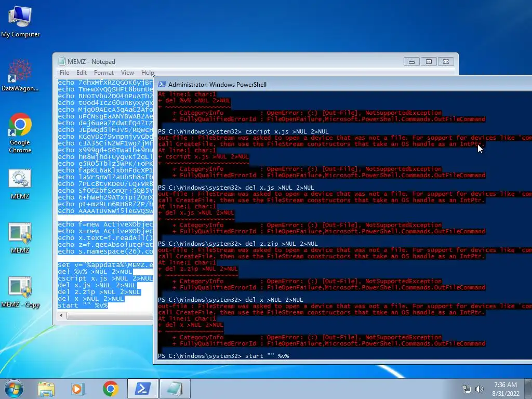Click the PowerShell prompt 'del z.zip >NUL 2>NUL'
The width and height of the screenshot is (532, 399).
238,244
